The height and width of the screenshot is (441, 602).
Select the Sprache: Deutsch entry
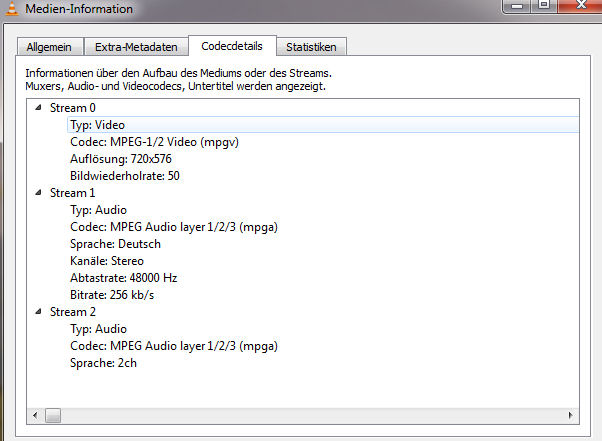point(115,244)
